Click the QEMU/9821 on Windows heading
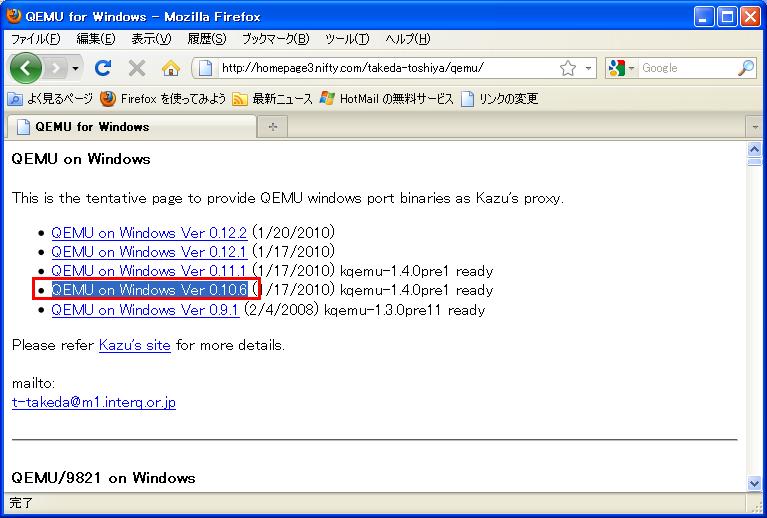 [103, 478]
